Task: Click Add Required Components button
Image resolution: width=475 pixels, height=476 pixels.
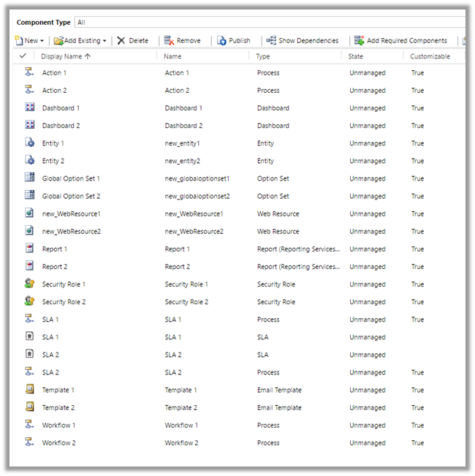Action: (x=400, y=41)
